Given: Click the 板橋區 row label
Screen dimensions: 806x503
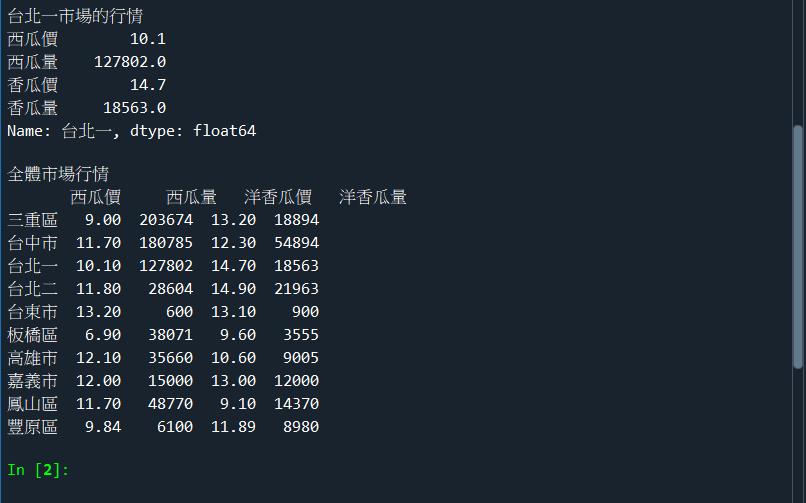Looking at the screenshot, I should (x=32, y=335).
